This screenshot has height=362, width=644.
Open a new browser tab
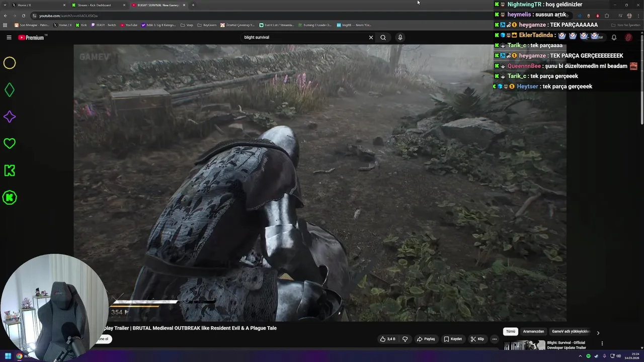click(193, 5)
